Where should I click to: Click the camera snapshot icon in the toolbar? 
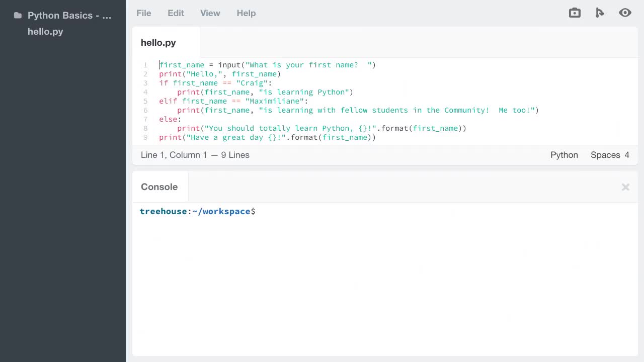575,13
